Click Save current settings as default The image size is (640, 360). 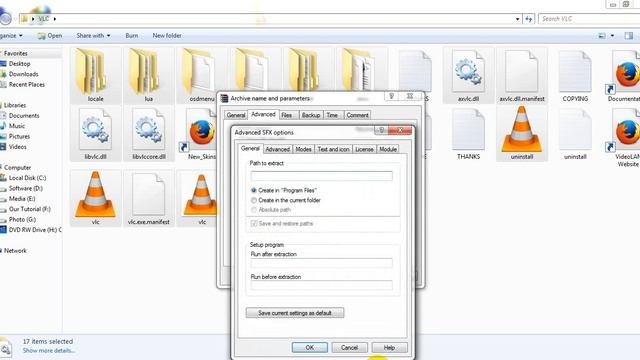[295, 313]
